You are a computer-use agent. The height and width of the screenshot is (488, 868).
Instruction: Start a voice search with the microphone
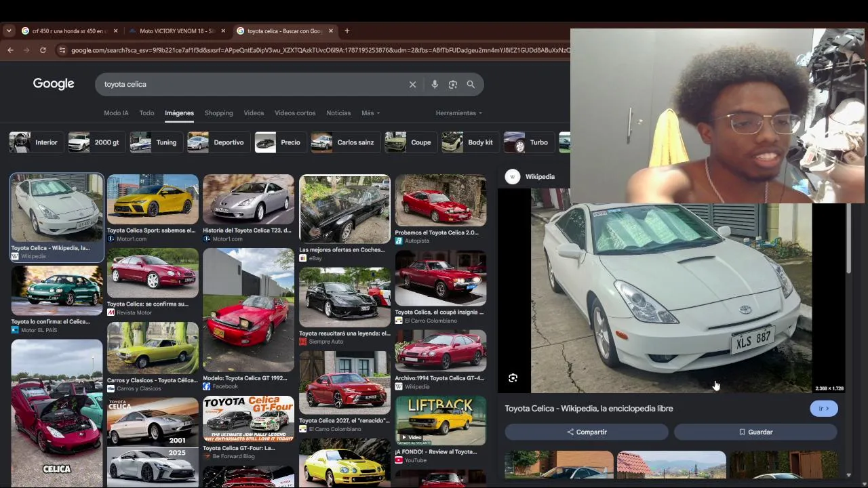point(435,84)
